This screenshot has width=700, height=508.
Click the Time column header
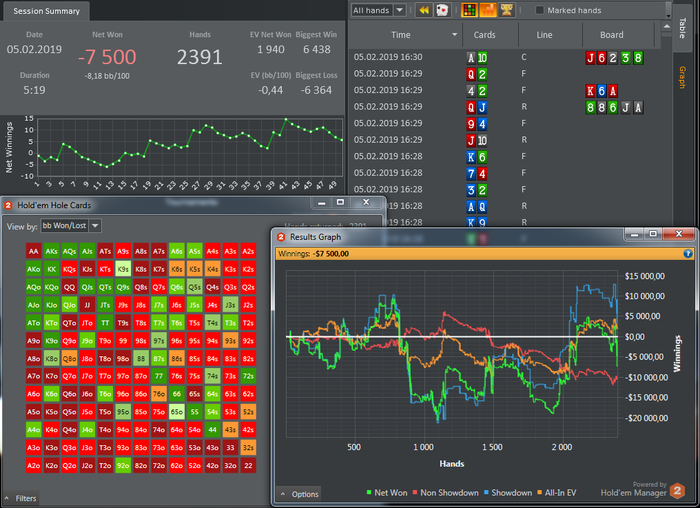(405, 35)
